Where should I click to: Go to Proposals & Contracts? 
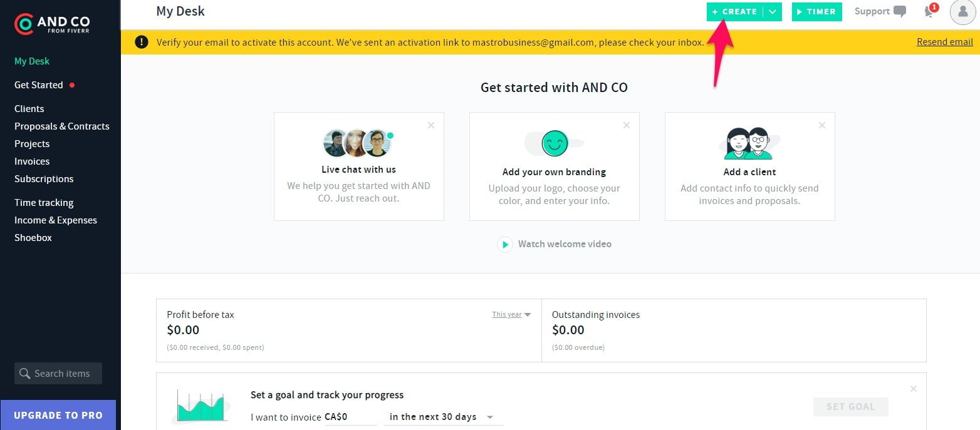click(x=62, y=126)
